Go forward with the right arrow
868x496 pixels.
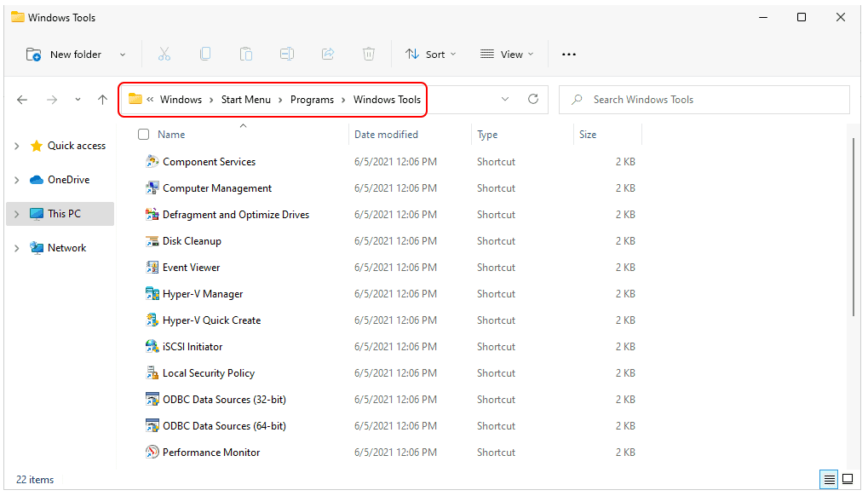click(x=52, y=100)
